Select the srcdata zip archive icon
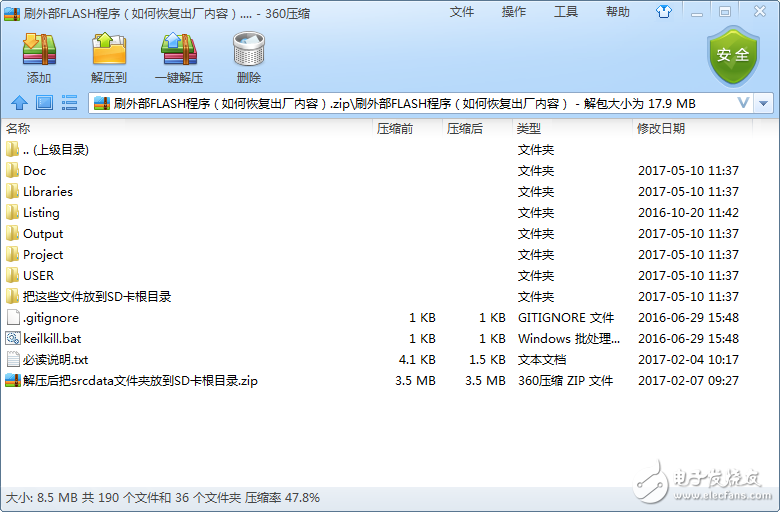The image size is (780, 512). [13, 380]
